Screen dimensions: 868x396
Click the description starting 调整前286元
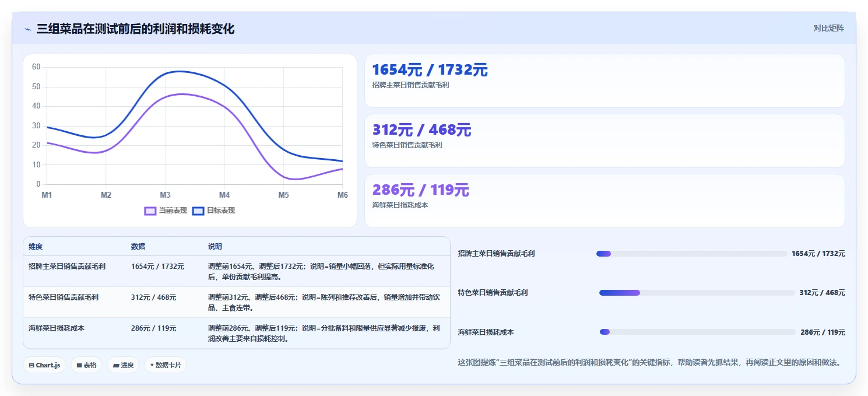point(324,334)
